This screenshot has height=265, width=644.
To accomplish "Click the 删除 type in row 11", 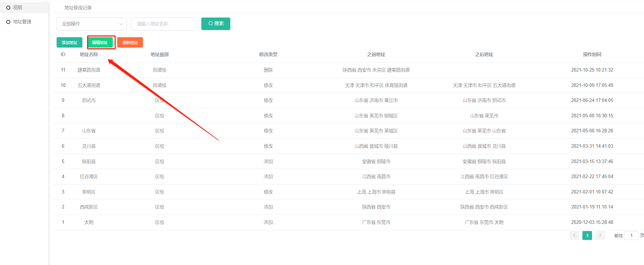I will coord(268,70).
